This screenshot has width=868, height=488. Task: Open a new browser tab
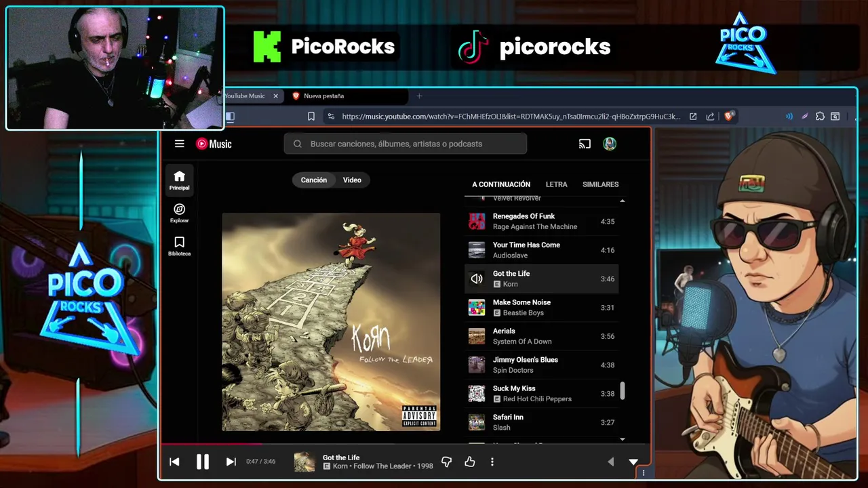[x=419, y=96]
